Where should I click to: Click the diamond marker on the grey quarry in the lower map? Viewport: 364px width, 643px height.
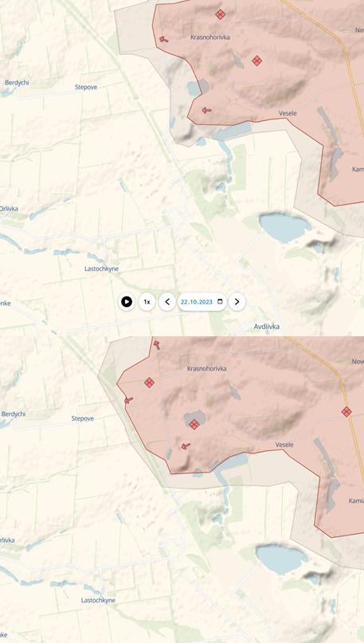[x=194, y=425]
